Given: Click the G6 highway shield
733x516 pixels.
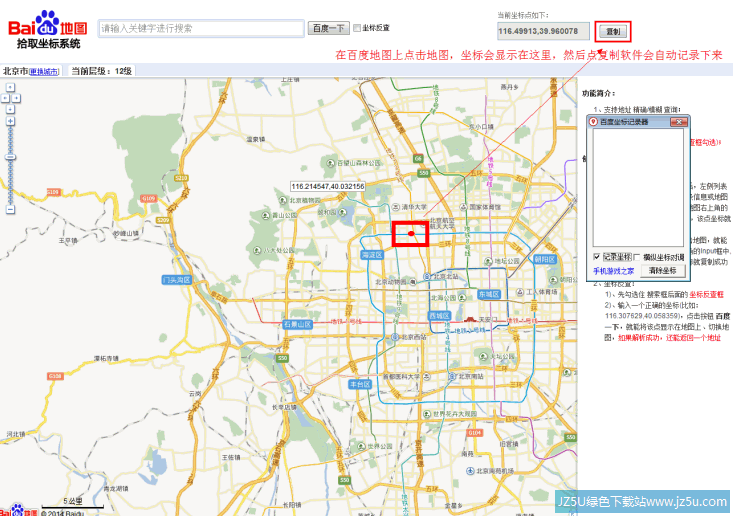Looking at the screenshot, I should click(x=418, y=158).
